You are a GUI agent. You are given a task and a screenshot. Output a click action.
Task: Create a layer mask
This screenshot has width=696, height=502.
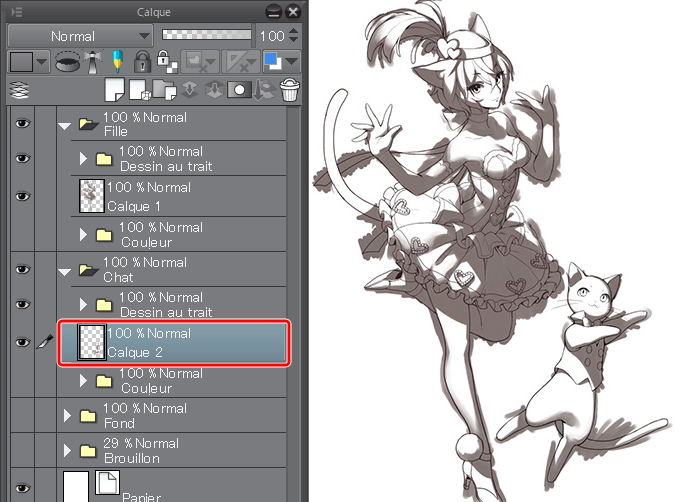[239, 90]
